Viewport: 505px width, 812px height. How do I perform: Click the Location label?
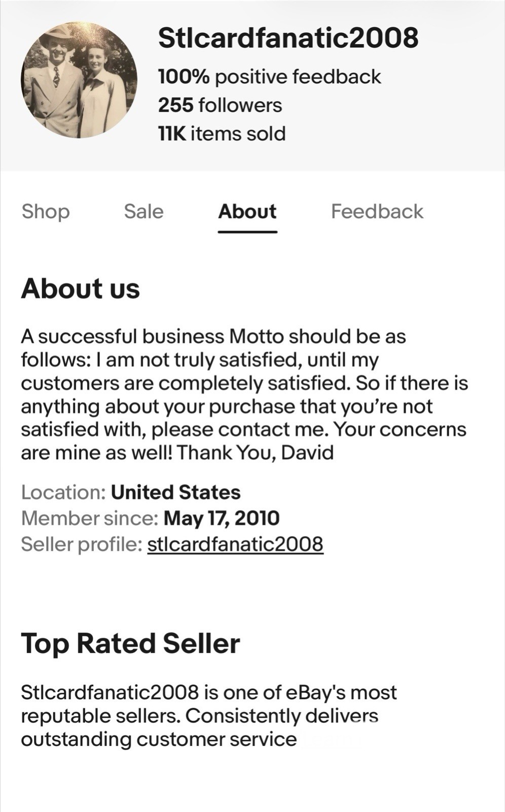[63, 492]
